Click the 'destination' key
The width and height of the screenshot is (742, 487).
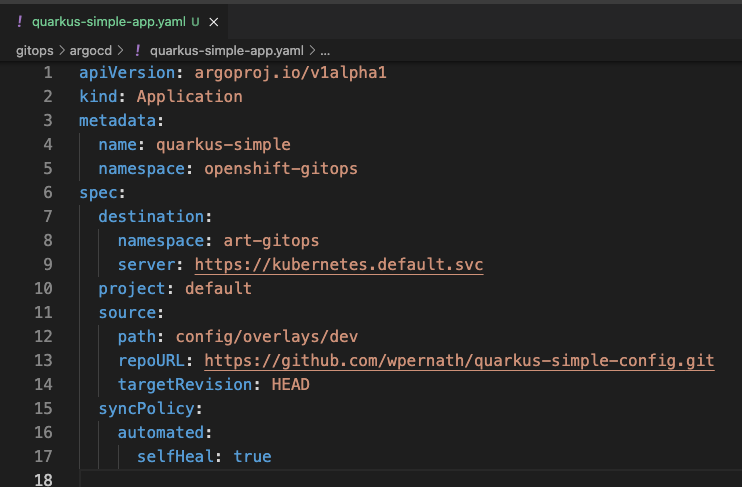coord(151,217)
